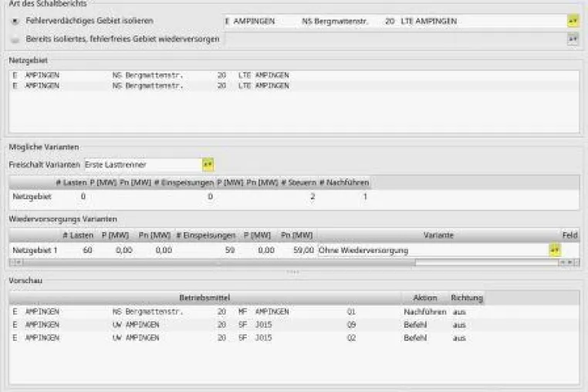
Task: Click the '1' value under # Nachführen
Action: (365, 197)
